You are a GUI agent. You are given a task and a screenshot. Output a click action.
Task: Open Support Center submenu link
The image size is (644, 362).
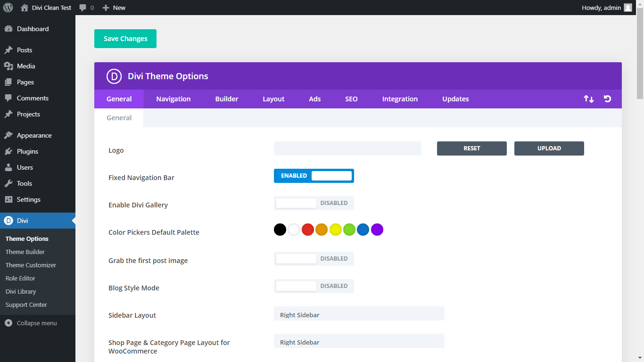coord(26,304)
